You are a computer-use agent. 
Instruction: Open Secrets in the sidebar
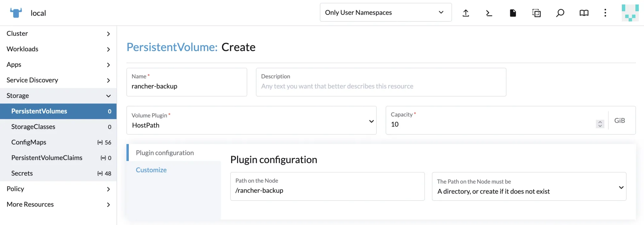click(x=58, y=173)
